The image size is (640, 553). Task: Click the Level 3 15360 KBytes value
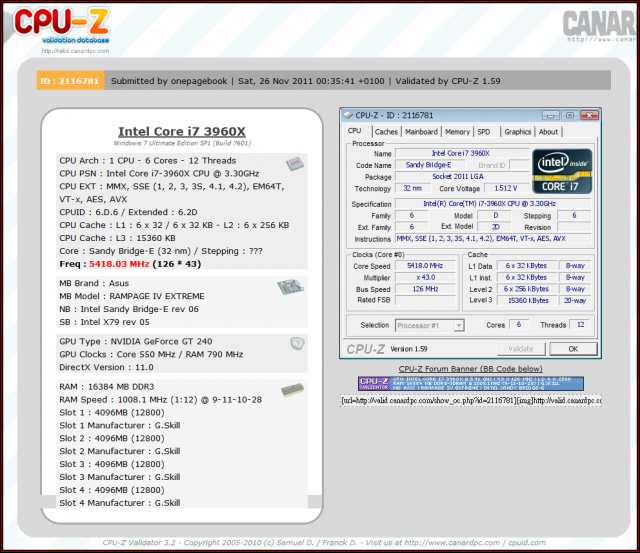pos(527,300)
